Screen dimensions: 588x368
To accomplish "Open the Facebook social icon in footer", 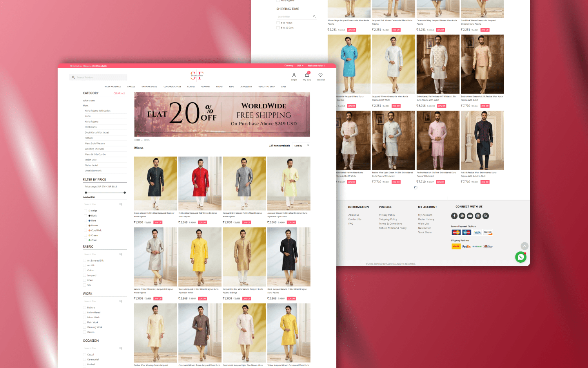I will pos(454,216).
